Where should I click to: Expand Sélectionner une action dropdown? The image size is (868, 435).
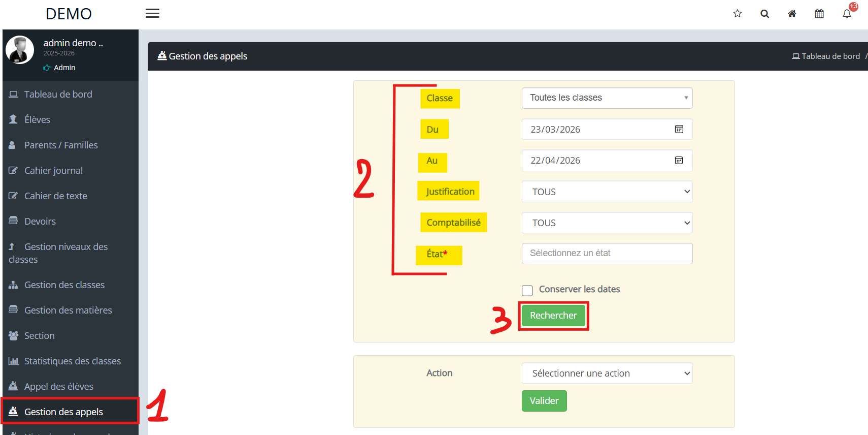point(607,373)
